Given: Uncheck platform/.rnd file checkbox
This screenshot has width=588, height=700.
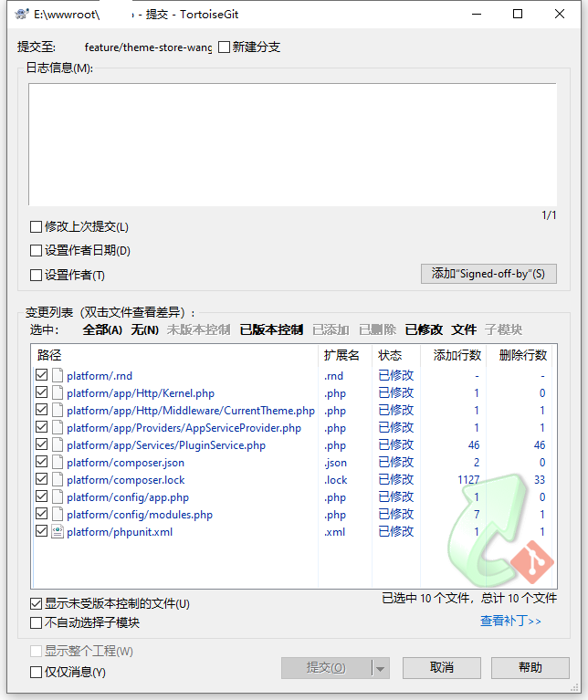Looking at the screenshot, I should pyautogui.click(x=41, y=375).
